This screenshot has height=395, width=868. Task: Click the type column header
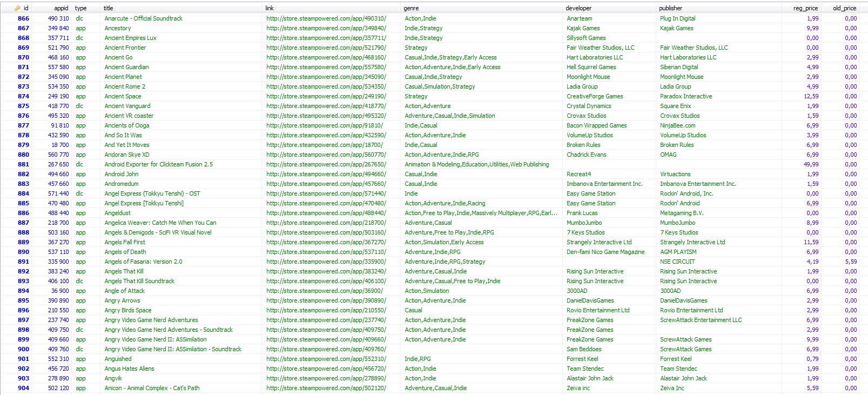(x=80, y=8)
